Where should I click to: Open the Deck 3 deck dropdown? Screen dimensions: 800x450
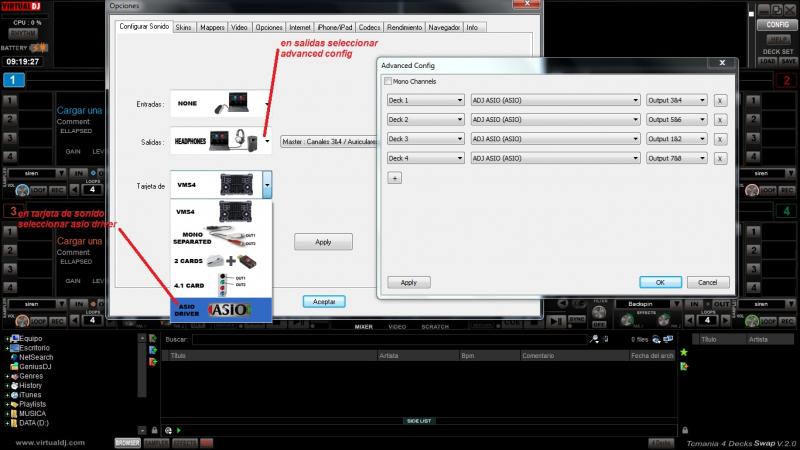point(426,139)
